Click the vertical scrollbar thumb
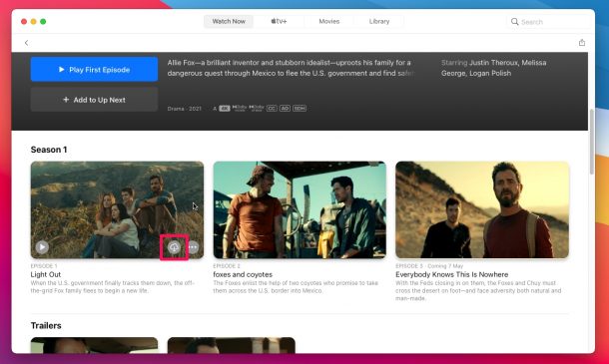609x364 pixels. pyautogui.click(x=591, y=142)
